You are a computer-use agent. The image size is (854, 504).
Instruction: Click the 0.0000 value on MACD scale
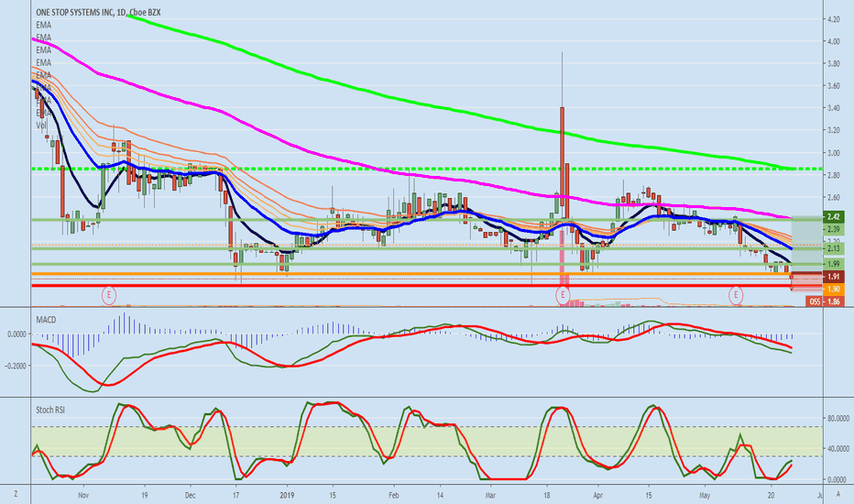tap(16, 334)
